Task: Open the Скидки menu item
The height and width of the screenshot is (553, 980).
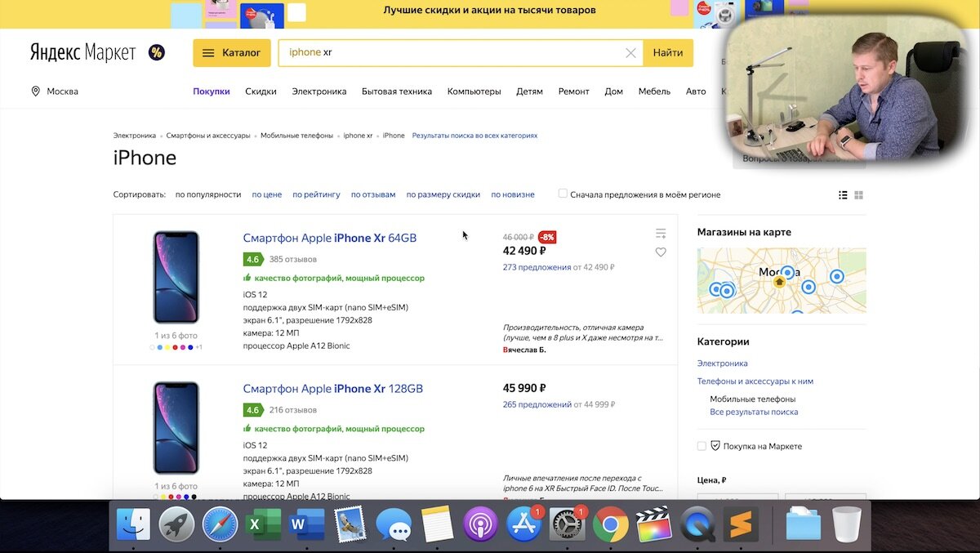Action: 261,91
